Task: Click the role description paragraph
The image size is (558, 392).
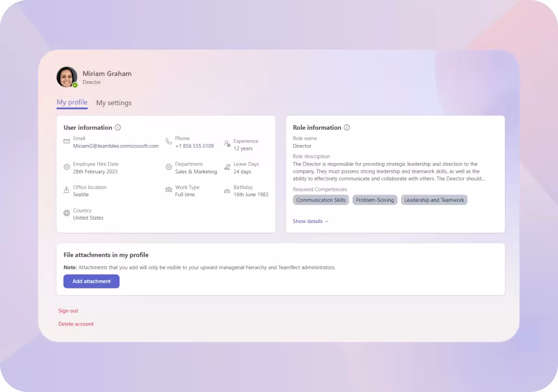Action: pyautogui.click(x=389, y=171)
